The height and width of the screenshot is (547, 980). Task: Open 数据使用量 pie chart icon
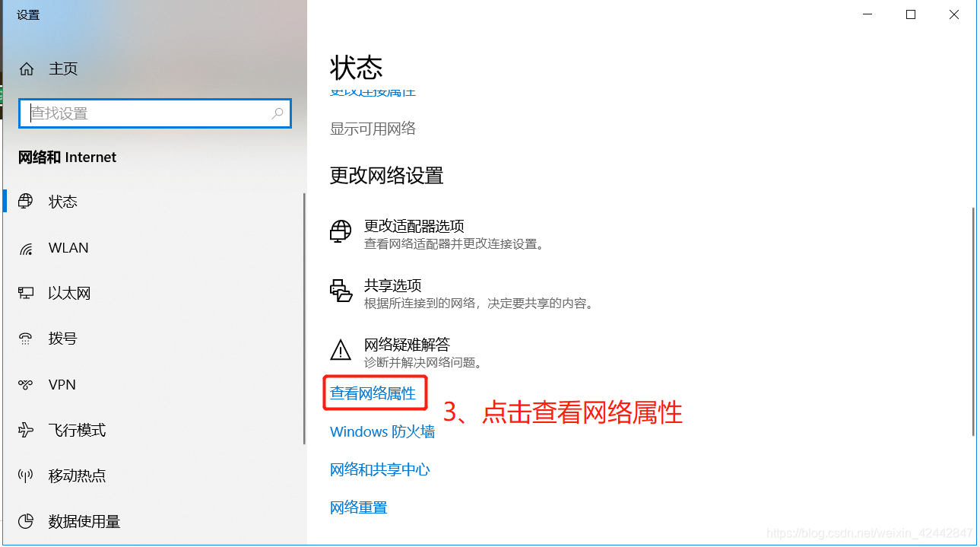point(26,521)
